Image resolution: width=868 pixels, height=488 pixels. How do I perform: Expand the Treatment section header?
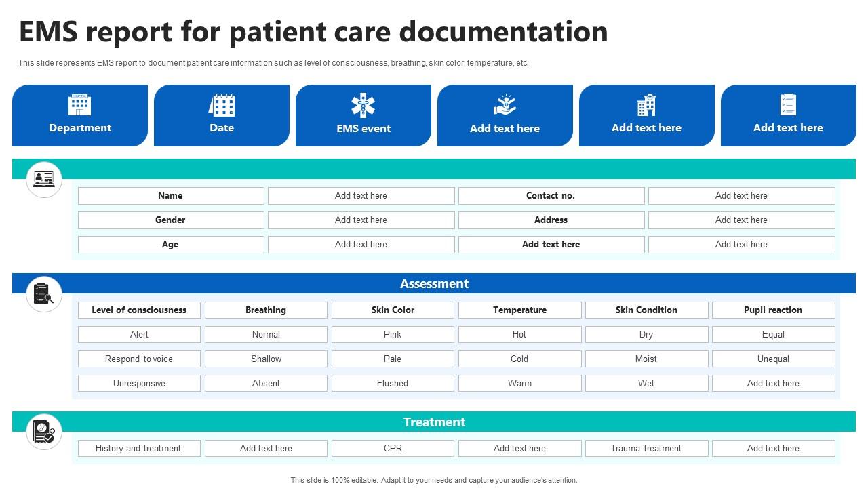coord(434,422)
